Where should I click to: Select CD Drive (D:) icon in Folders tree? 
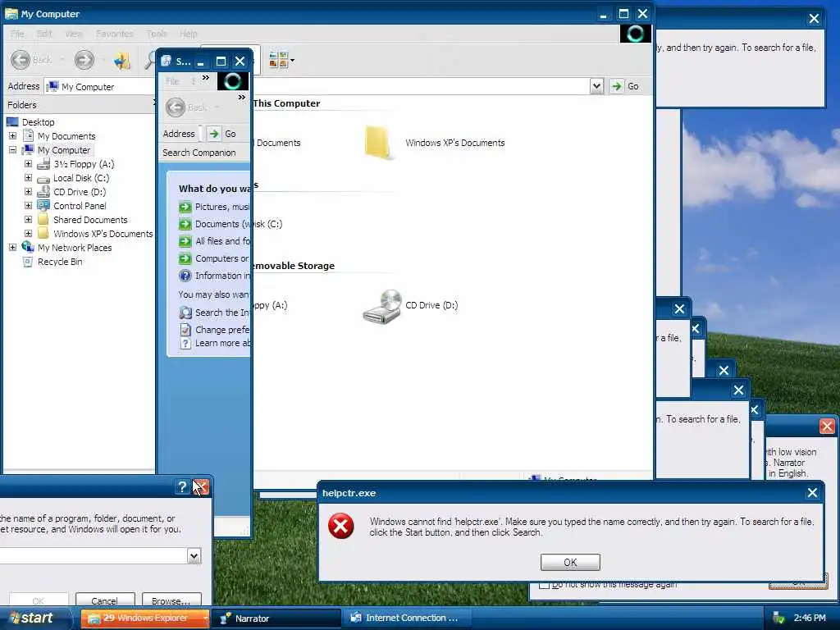[43, 192]
